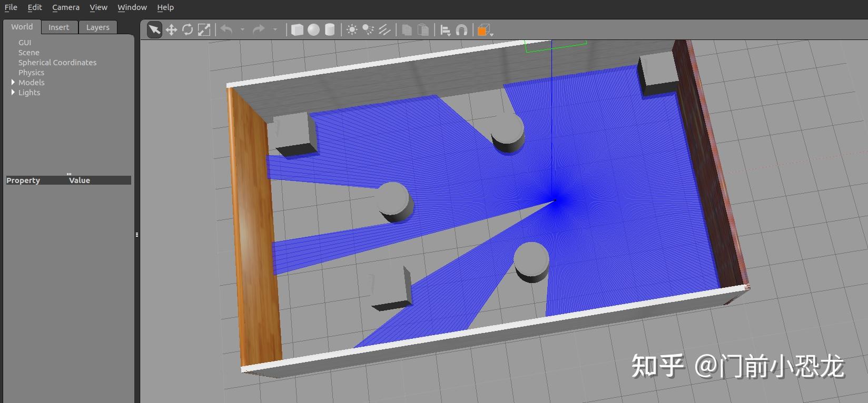Image resolution: width=868 pixels, height=403 pixels.
Task: Open the align tool
Action: tap(446, 31)
